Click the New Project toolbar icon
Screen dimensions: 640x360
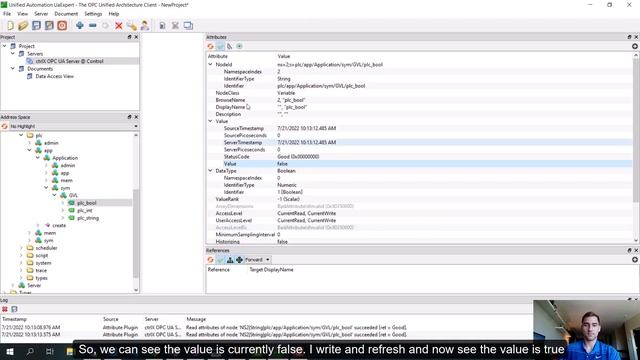10,25
